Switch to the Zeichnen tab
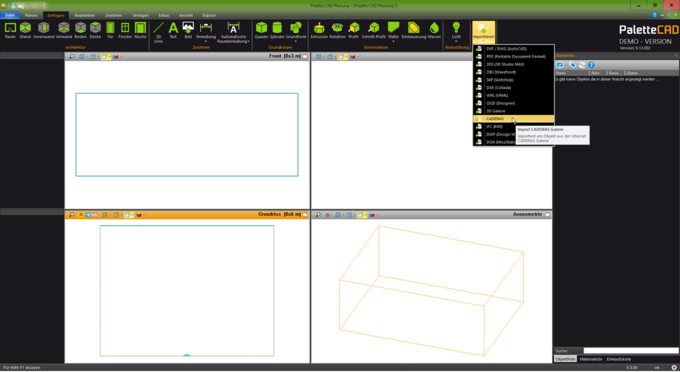 tap(113, 15)
